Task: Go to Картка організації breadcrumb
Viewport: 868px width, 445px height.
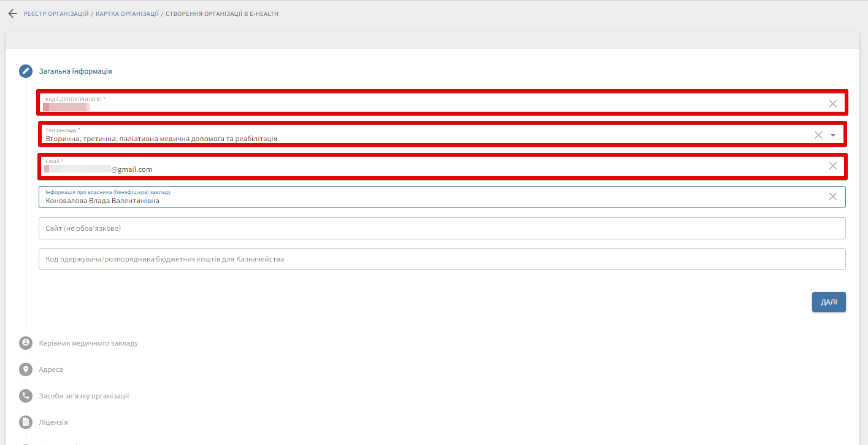Action: (x=127, y=14)
